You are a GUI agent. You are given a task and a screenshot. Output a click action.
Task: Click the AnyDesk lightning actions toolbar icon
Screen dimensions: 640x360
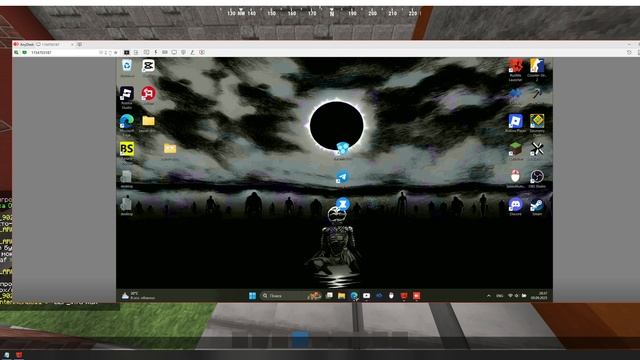click(156, 52)
